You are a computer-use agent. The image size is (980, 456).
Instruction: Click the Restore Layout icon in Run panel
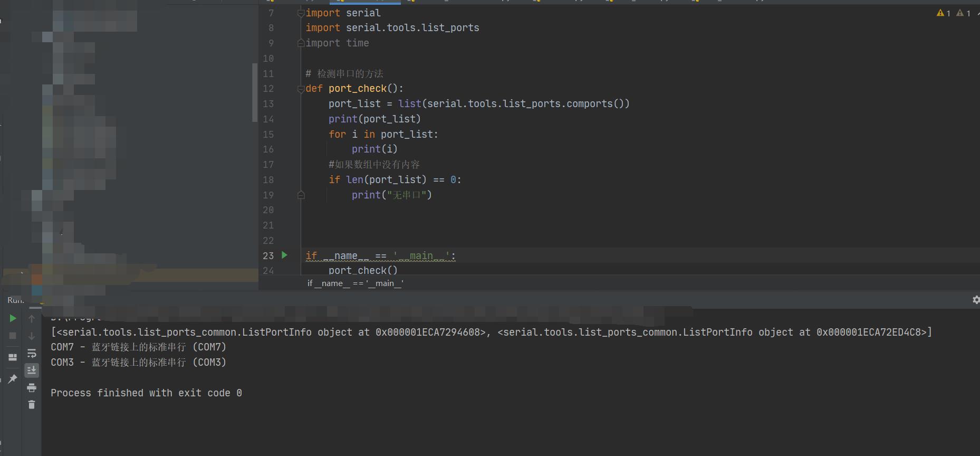pos(13,357)
